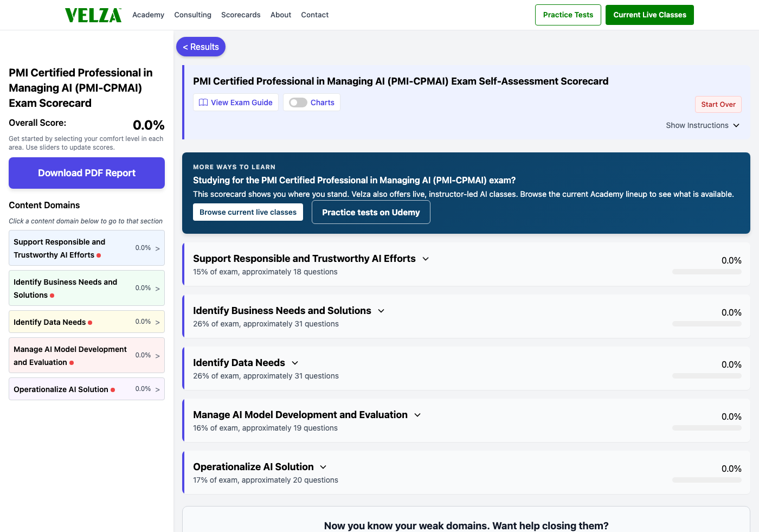Click the VELZA logo
The image size is (759, 532).
coord(93,15)
